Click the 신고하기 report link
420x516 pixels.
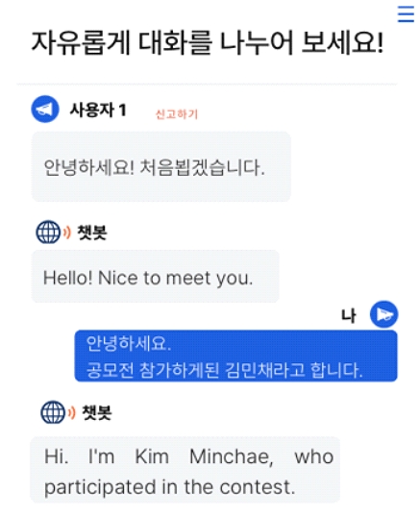coord(177,114)
